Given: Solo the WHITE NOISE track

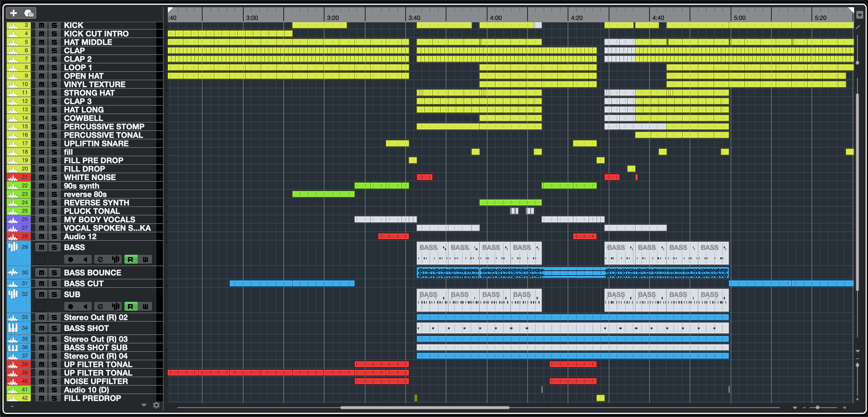Looking at the screenshot, I should [x=54, y=177].
